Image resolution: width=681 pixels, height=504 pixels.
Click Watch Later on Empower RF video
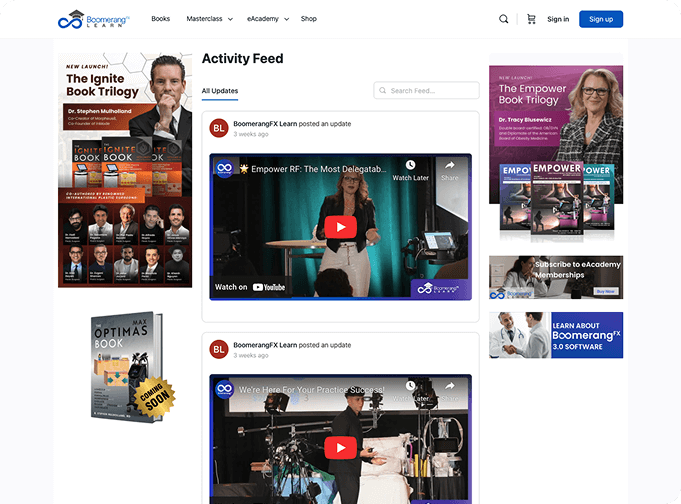click(410, 171)
